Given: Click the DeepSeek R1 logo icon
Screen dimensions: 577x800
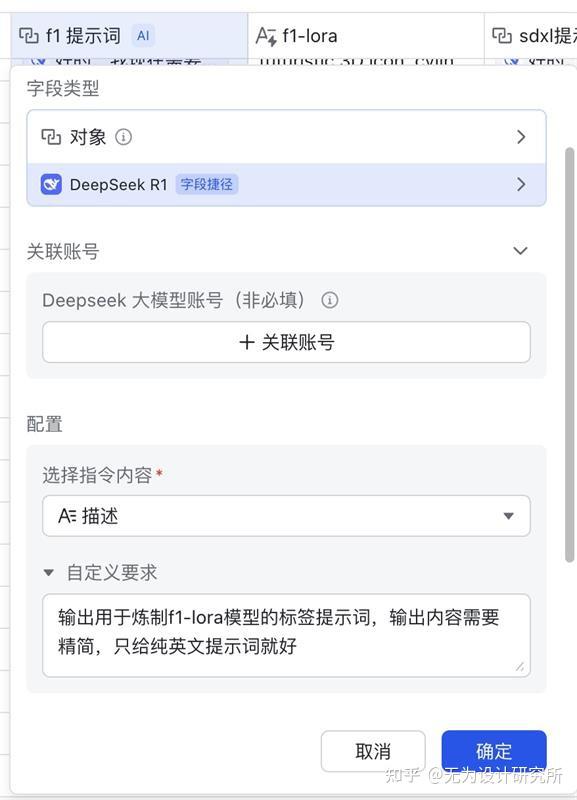Looking at the screenshot, I should coord(49,185).
